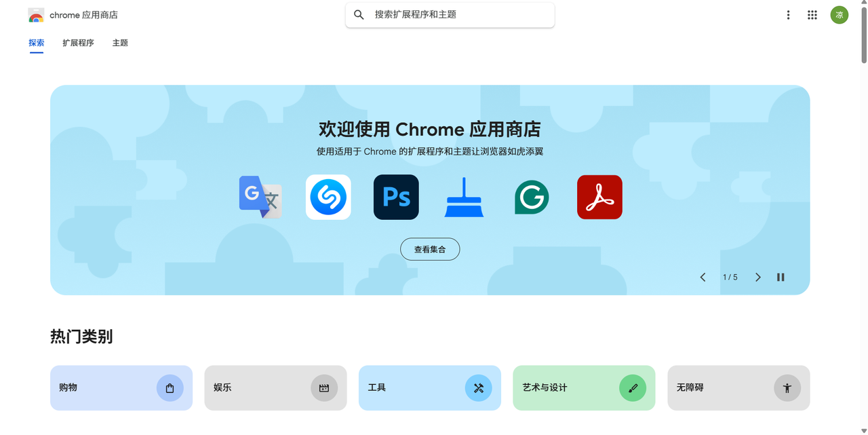Go to the previous banner slide

point(703,277)
